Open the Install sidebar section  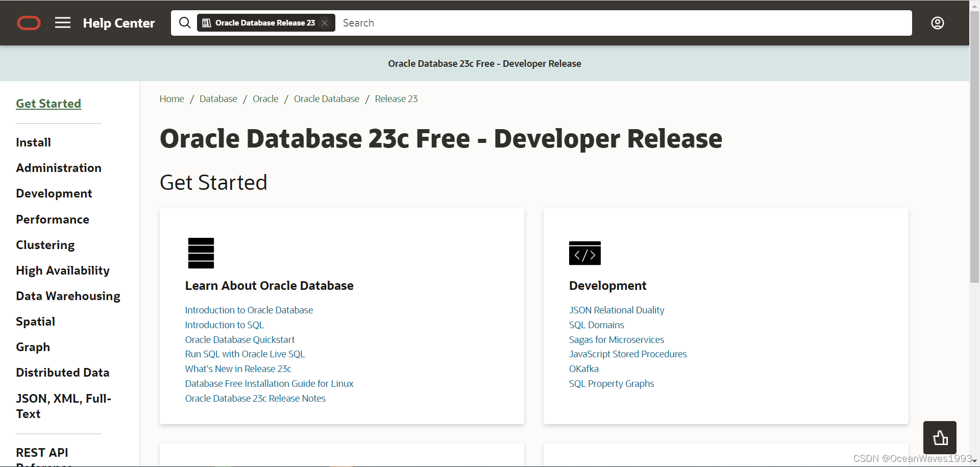coord(33,142)
